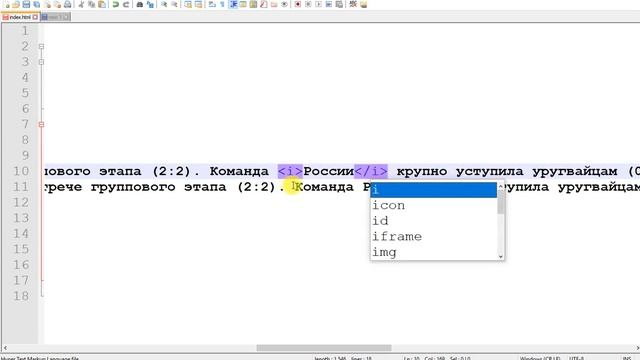Create a new file with the New toolbar icon

click(6, 4)
